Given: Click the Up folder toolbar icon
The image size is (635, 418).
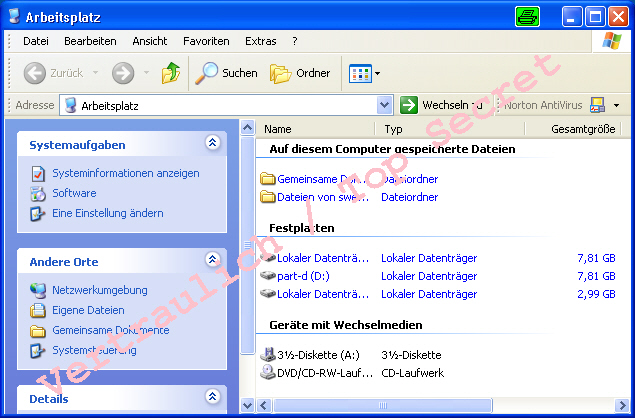Looking at the screenshot, I should click(x=171, y=73).
